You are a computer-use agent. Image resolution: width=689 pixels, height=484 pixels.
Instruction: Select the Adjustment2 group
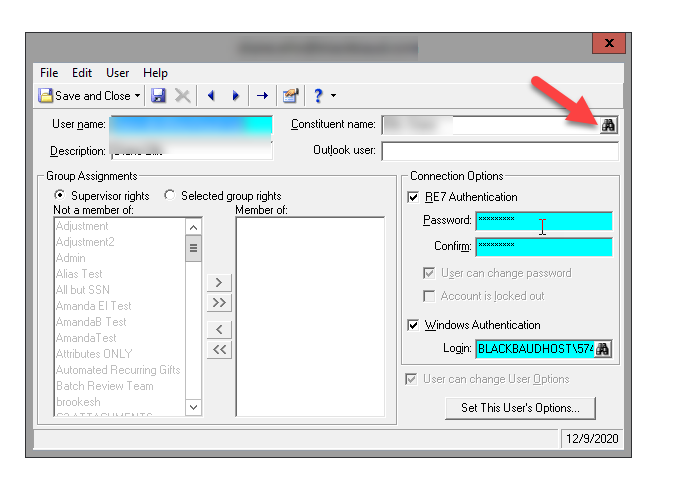(x=85, y=242)
